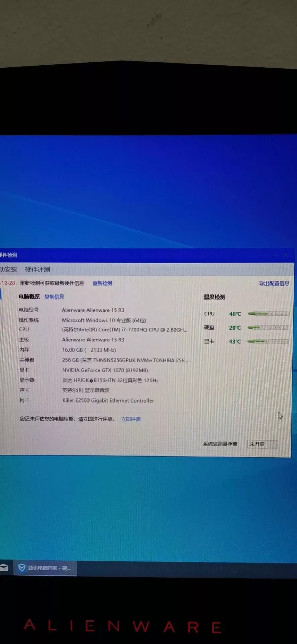The height and width of the screenshot is (644, 297).
Task: Select the 温度检测 heading
Action: point(214,297)
